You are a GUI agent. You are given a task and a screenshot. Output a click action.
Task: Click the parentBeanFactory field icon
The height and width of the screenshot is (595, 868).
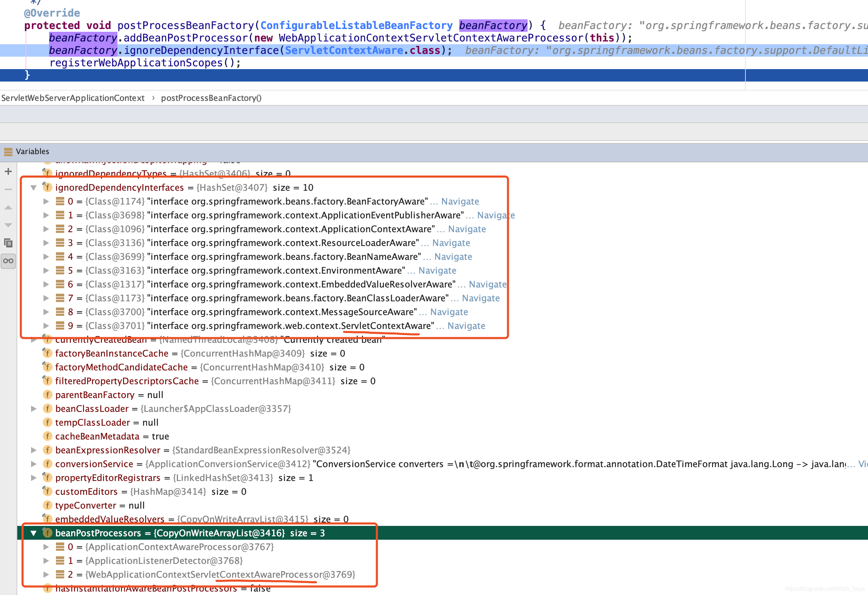click(47, 395)
